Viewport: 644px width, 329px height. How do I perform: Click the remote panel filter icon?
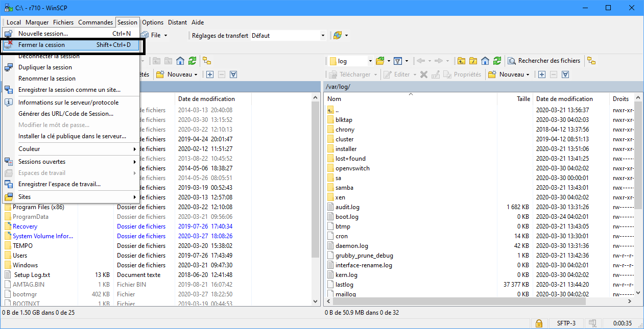(398, 61)
